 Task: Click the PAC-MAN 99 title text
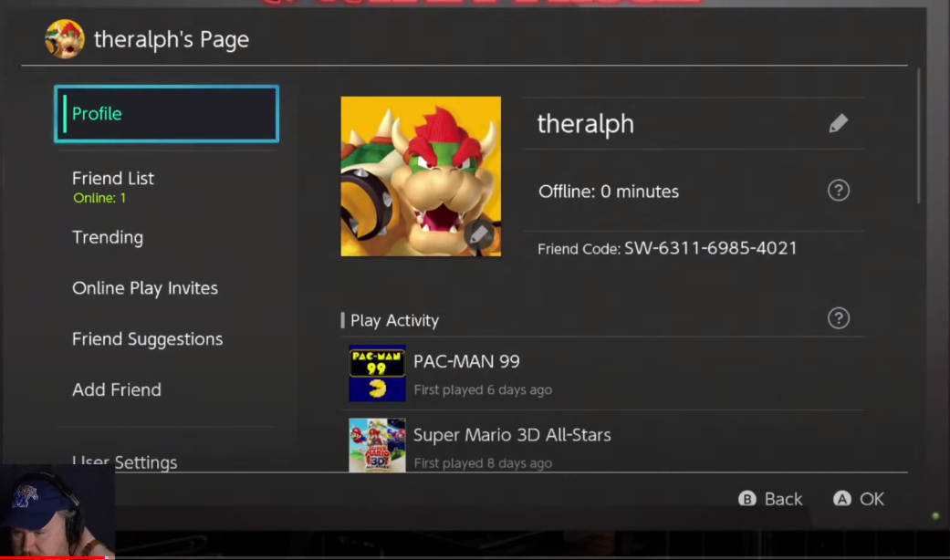(466, 361)
